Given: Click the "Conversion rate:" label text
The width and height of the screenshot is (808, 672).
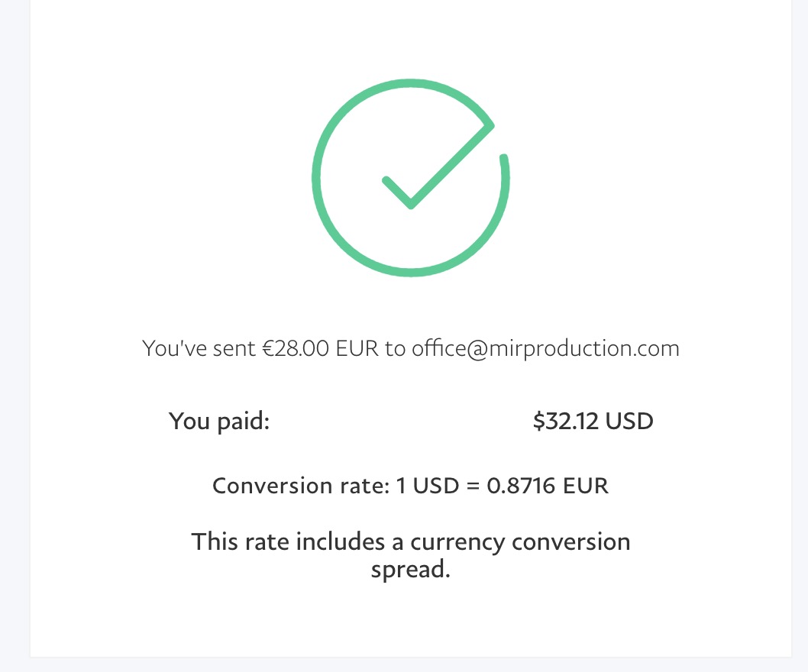Looking at the screenshot, I should click(x=300, y=486).
